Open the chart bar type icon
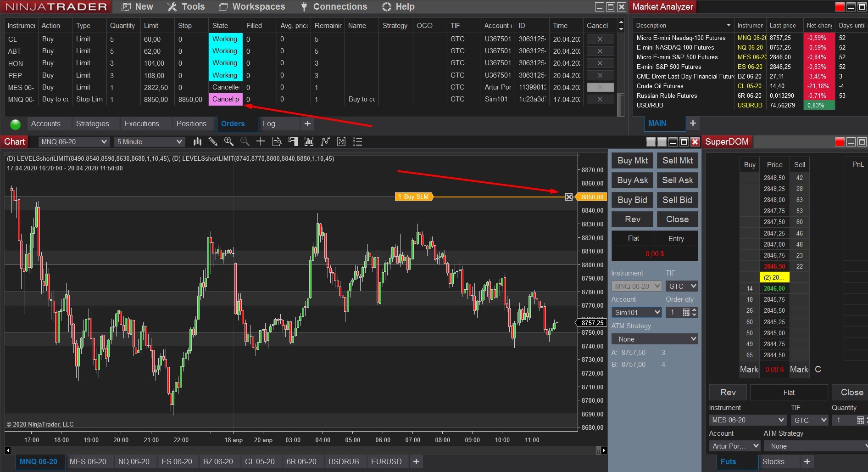 (x=198, y=142)
